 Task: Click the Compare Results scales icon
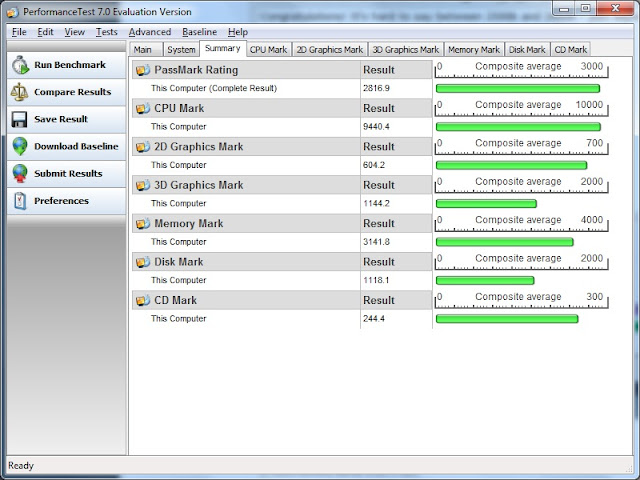(19, 92)
